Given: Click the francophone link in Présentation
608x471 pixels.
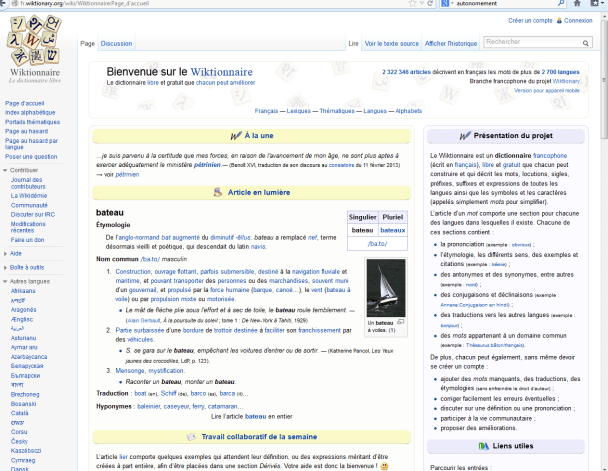Looking at the screenshot, I should pyautogui.click(x=550, y=155).
